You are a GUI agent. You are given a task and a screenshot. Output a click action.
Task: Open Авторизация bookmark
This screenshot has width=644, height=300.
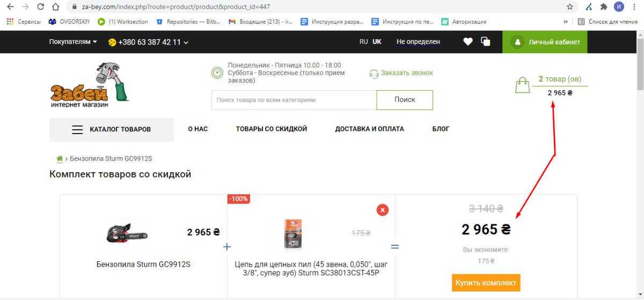coord(464,22)
